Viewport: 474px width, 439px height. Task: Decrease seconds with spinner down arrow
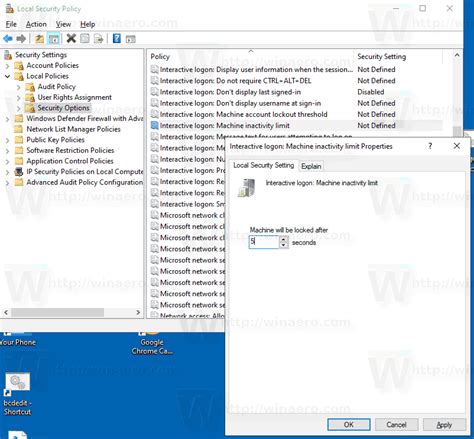point(283,245)
